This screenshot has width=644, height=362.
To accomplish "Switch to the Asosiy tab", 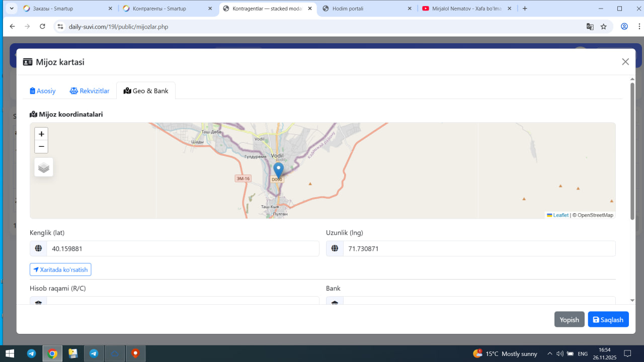I will pyautogui.click(x=43, y=91).
